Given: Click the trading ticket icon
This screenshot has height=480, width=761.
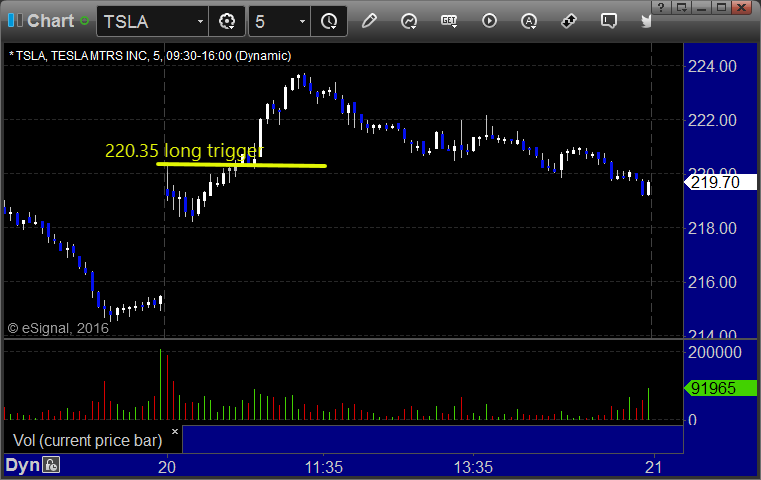Looking at the screenshot, I should pos(568,21).
